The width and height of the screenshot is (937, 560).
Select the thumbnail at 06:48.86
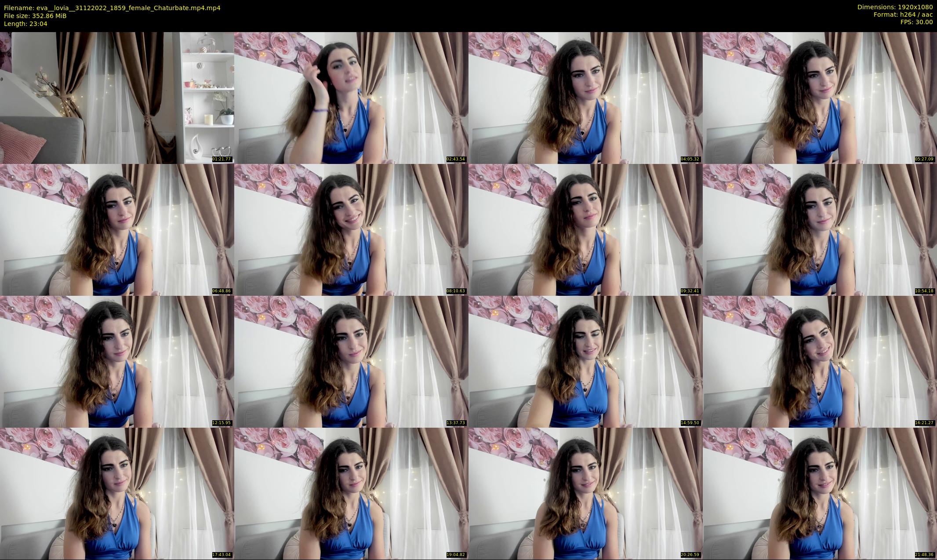point(117,229)
